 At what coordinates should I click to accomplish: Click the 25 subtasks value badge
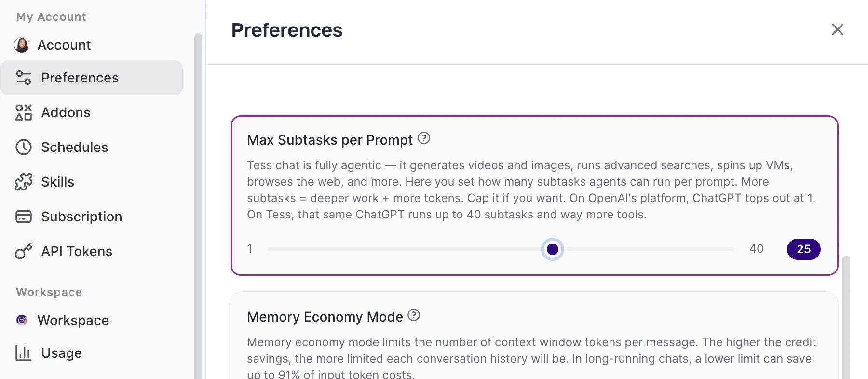click(x=803, y=249)
